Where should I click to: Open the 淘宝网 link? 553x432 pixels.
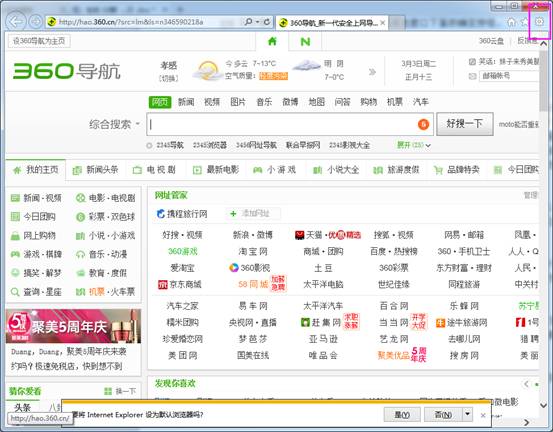(x=253, y=251)
